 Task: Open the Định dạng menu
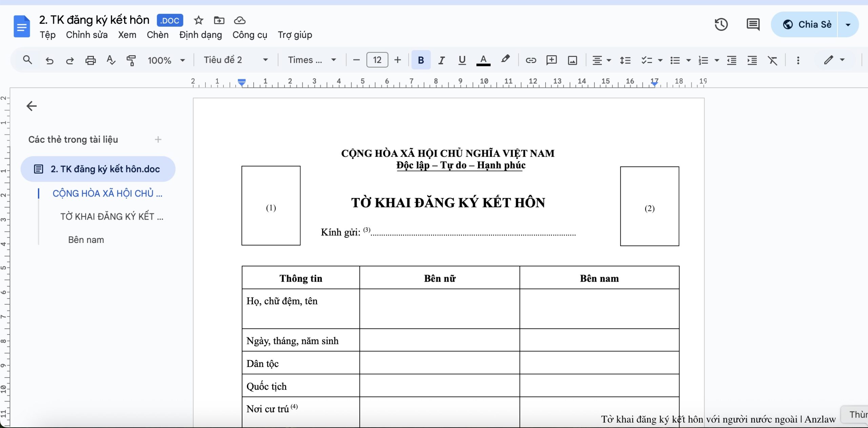[200, 35]
